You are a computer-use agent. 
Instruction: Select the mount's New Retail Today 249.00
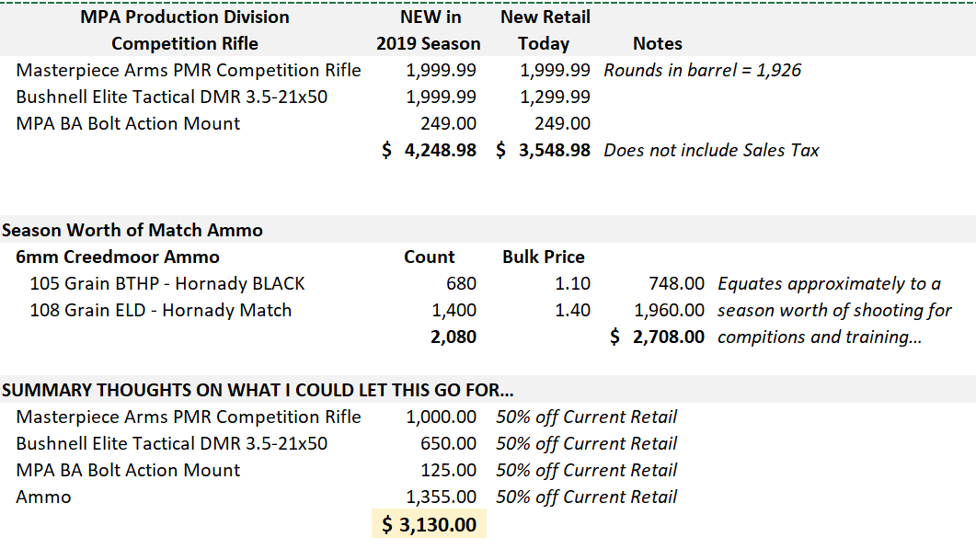[x=562, y=124]
